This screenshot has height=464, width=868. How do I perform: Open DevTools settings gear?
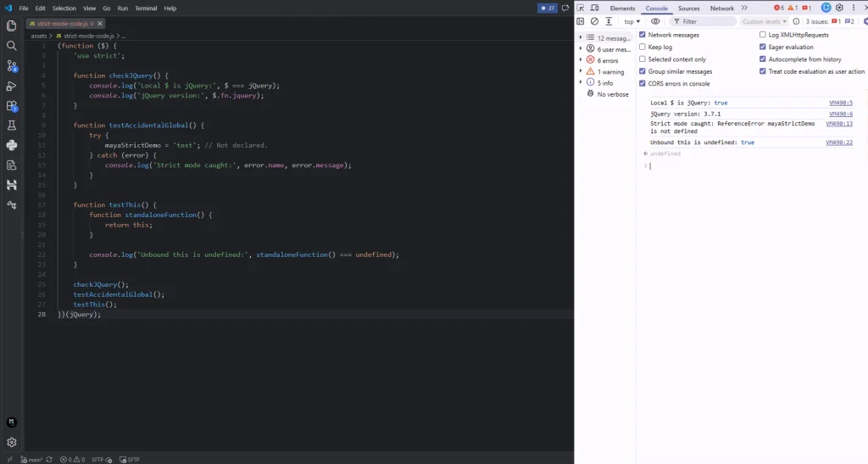tap(839, 8)
